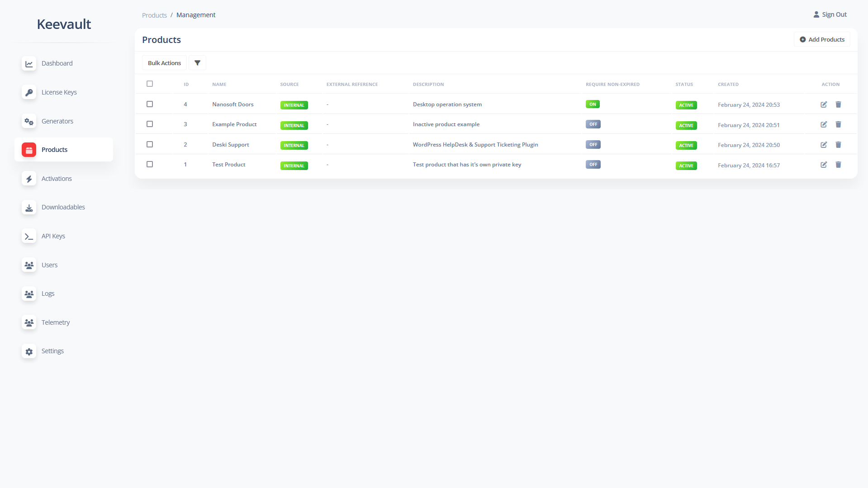Click the ACTIVE badge for Nanosoft Doors
Image resolution: width=868 pixels, height=488 pixels.
(x=686, y=105)
